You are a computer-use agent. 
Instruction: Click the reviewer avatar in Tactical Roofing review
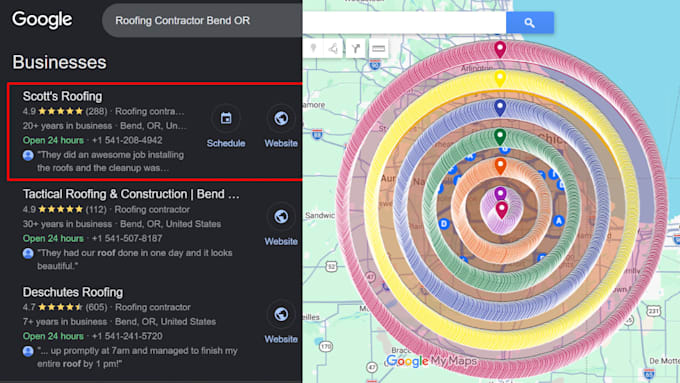28,253
